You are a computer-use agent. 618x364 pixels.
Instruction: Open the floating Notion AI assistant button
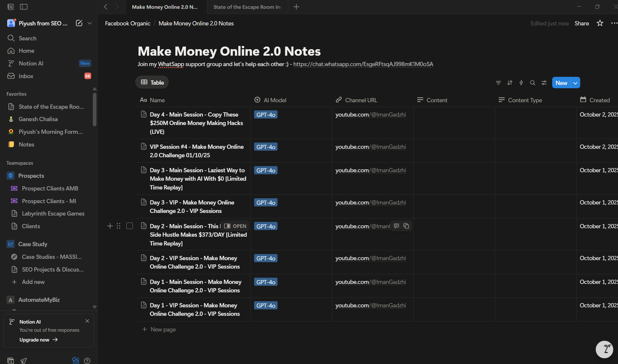click(605, 349)
